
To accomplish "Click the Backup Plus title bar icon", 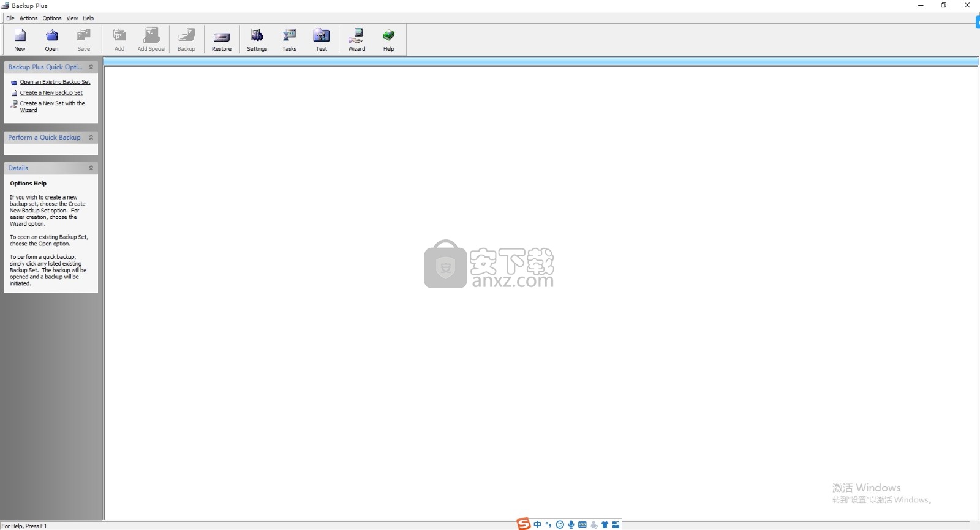I will pos(6,6).
